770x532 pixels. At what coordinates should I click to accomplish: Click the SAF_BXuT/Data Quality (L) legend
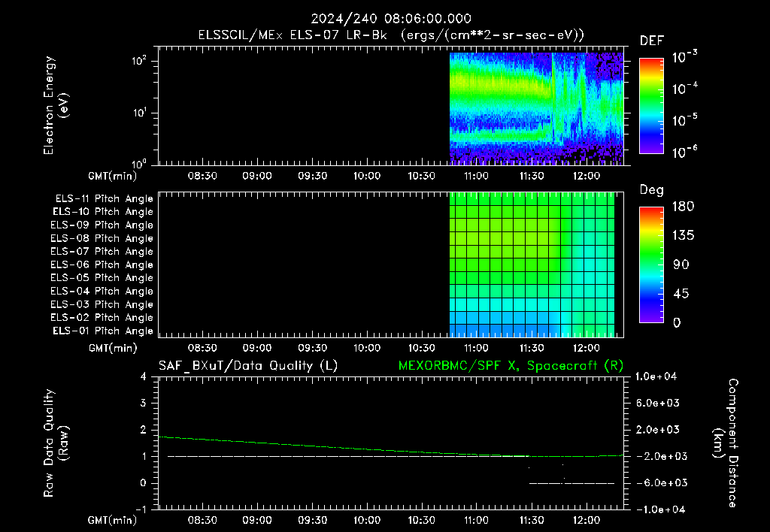[x=248, y=366]
